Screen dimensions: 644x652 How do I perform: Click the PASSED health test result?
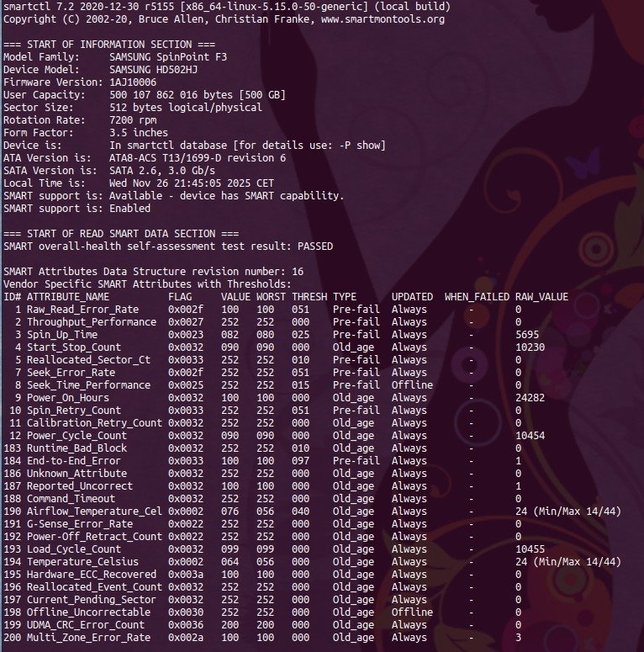(312, 246)
